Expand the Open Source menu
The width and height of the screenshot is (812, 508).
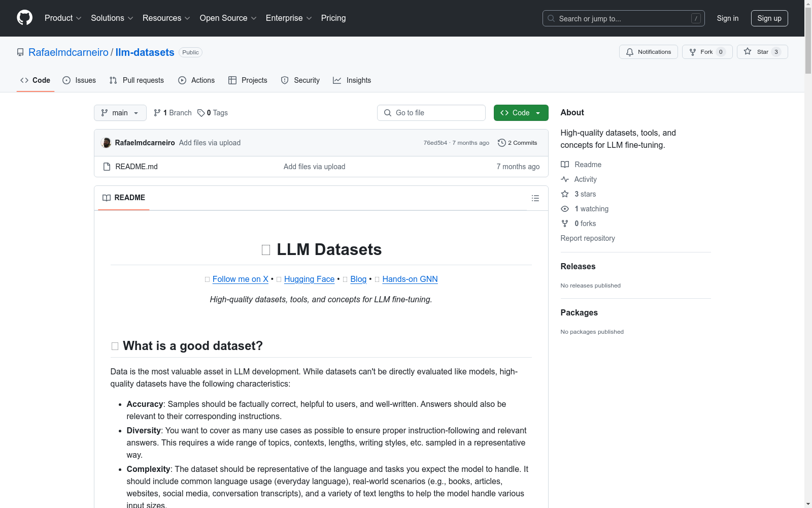coord(228,18)
